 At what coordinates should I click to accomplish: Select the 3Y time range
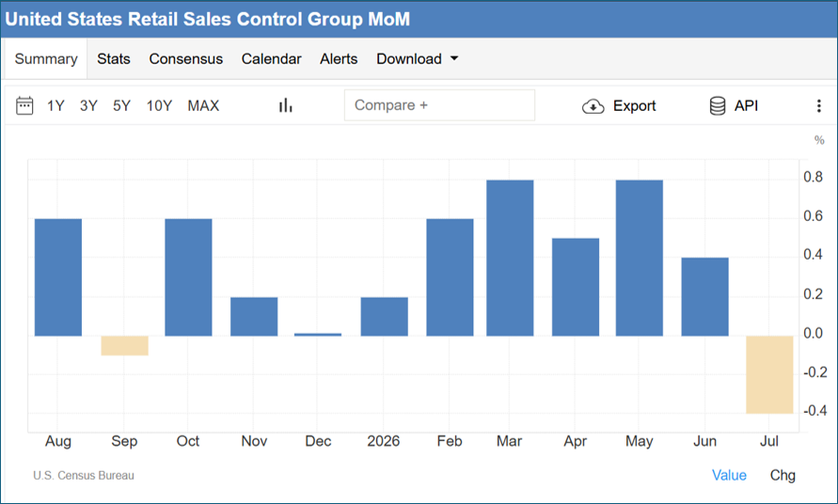tap(88, 106)
